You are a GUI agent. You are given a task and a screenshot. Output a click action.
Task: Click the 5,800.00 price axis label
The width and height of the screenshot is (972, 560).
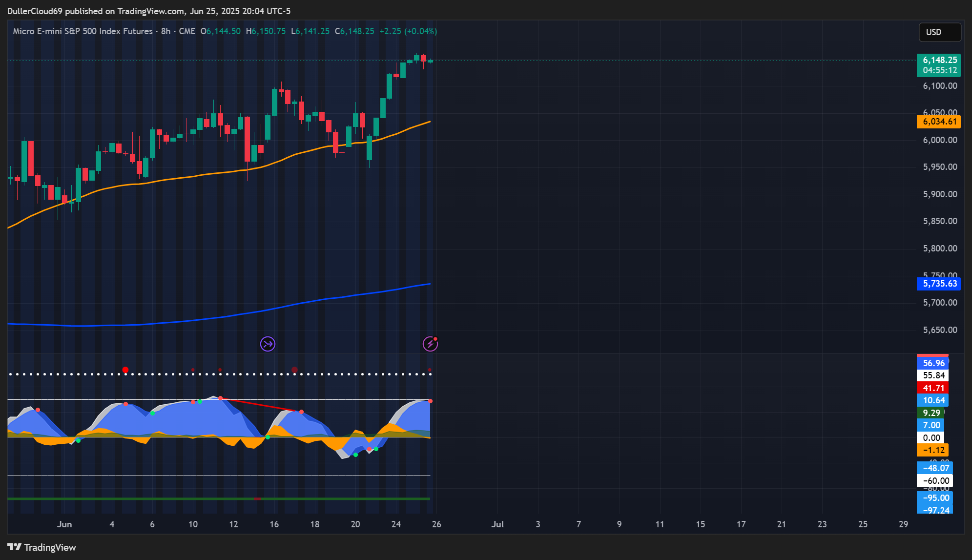click(x=940, y=249)
